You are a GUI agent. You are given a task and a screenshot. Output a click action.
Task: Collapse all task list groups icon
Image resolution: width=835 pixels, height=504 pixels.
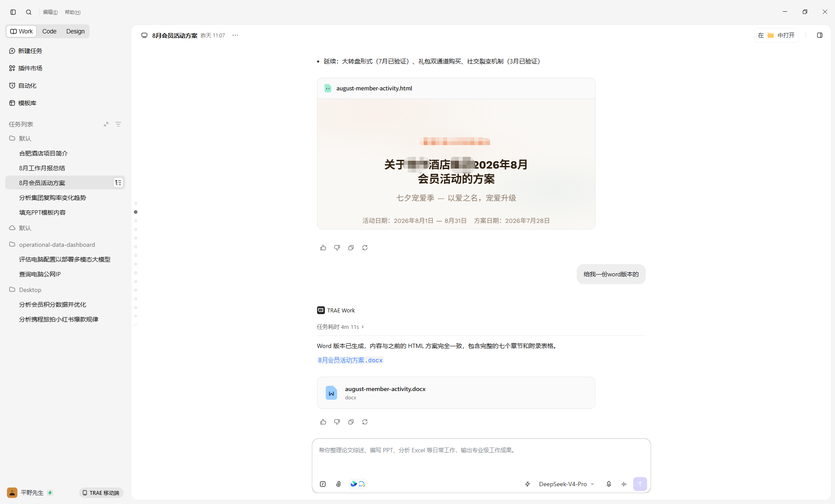106,124
